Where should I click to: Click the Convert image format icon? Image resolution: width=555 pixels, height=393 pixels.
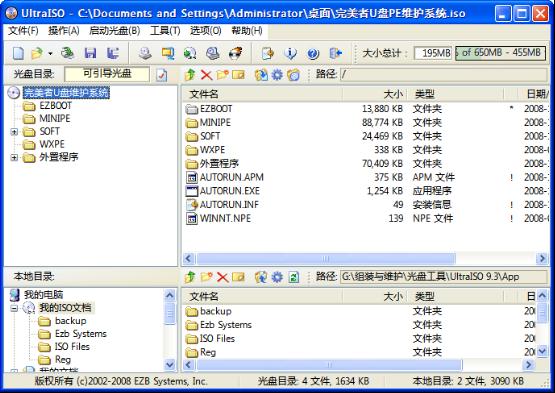point(190,53)
